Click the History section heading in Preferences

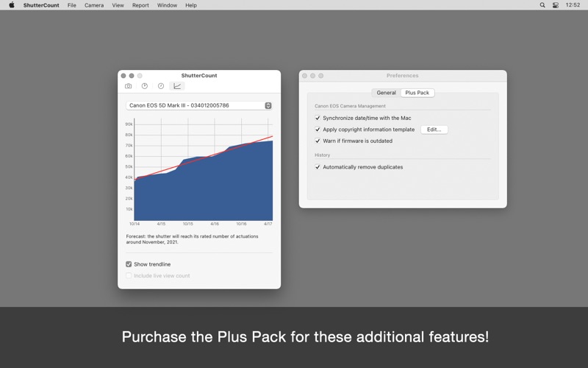pos(322,155)
